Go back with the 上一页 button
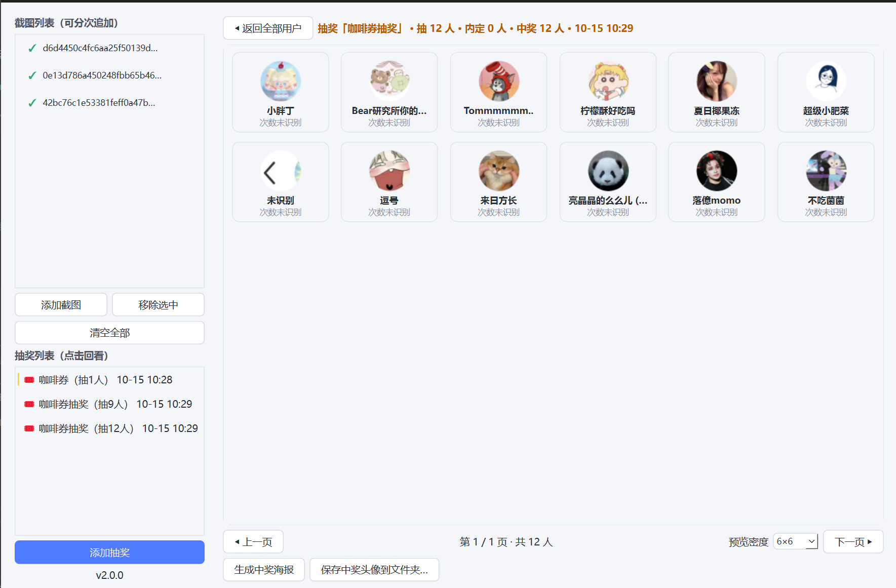Image resolution: width=896 pixels, height=588 pixels. (253, 542)
